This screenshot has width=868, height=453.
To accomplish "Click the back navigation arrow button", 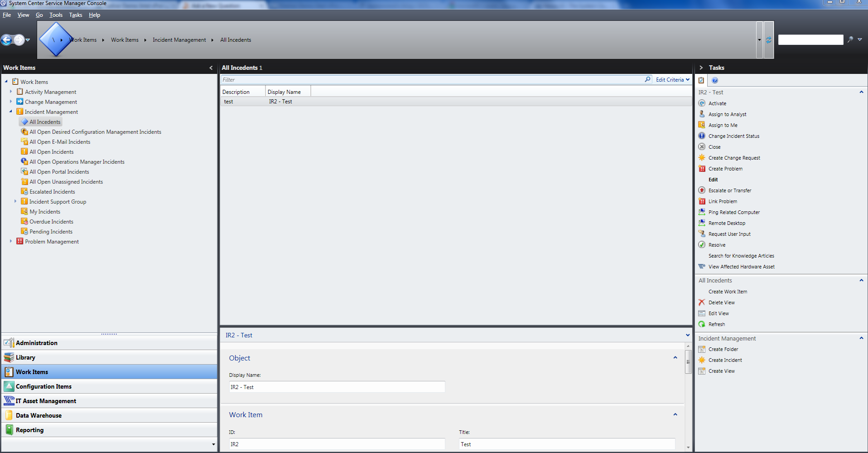I will (x=7, y=40).
